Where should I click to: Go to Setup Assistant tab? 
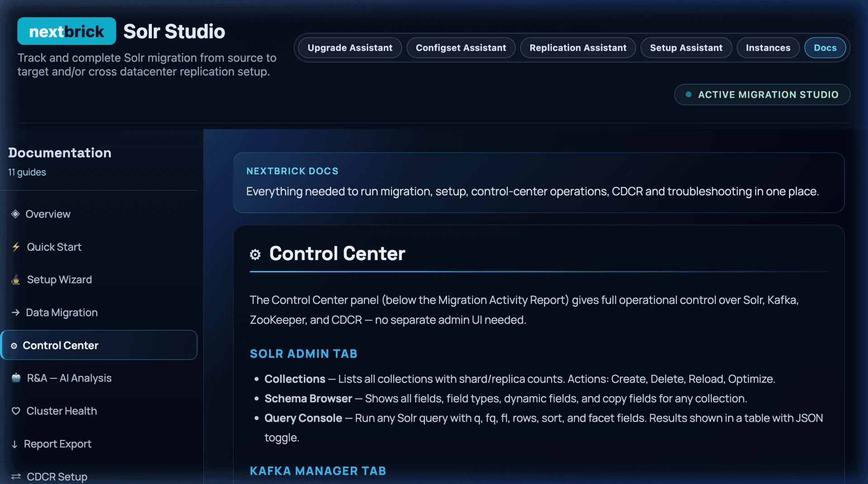(x=686, y=47)
